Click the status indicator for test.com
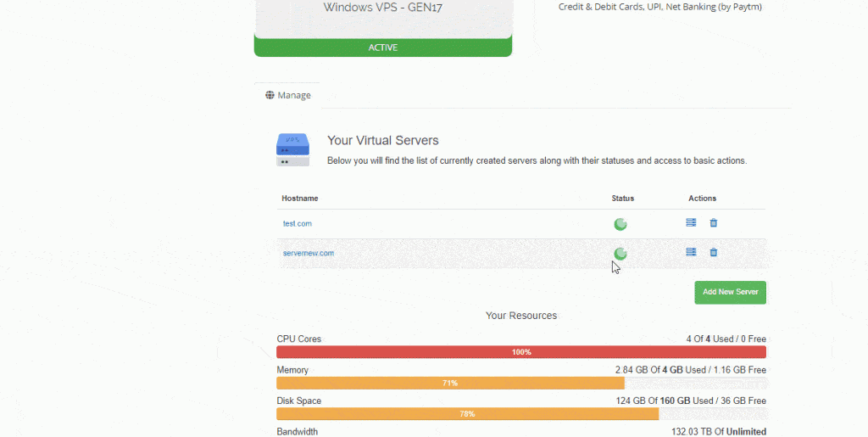The width and height of the screenshot is (868, 437). click(620, 224)
